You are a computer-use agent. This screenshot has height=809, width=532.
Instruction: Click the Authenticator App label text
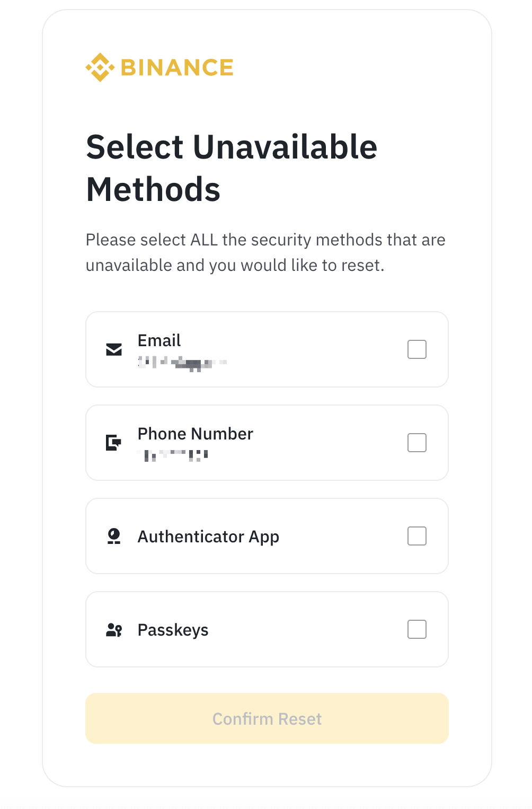click(x=208, y=537)
